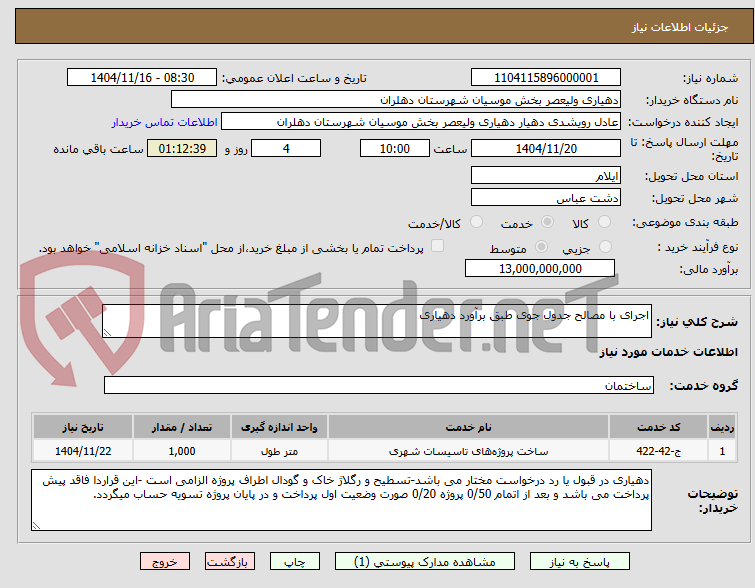Click the خروج exit button
This screenshot has height=588, width=755.
tap(165, 562)
